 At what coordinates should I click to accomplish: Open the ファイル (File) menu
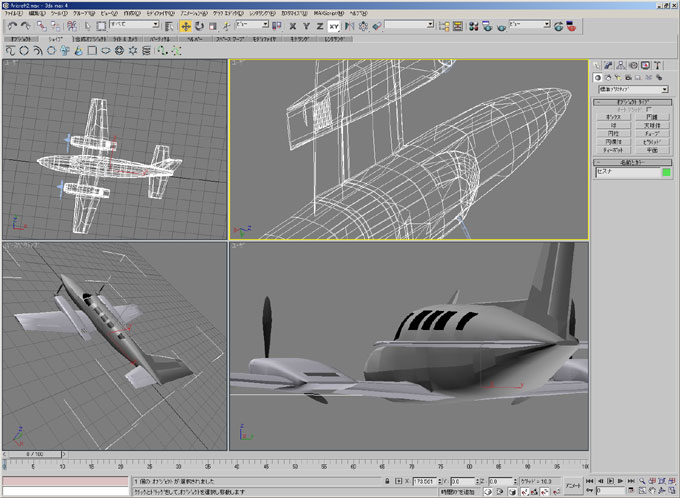(13, 13)
